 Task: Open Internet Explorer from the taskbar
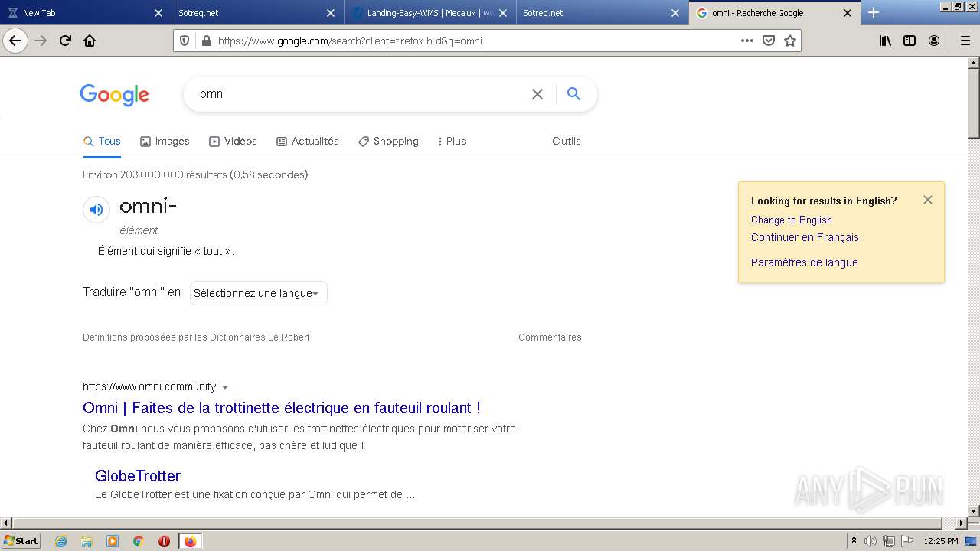61,541
